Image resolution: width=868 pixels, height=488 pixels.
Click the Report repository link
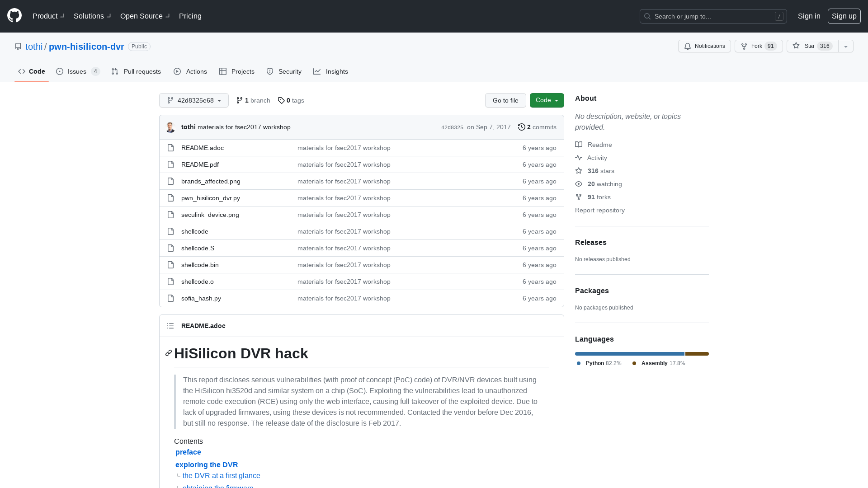pyautogui.click(x=600, y=210)
